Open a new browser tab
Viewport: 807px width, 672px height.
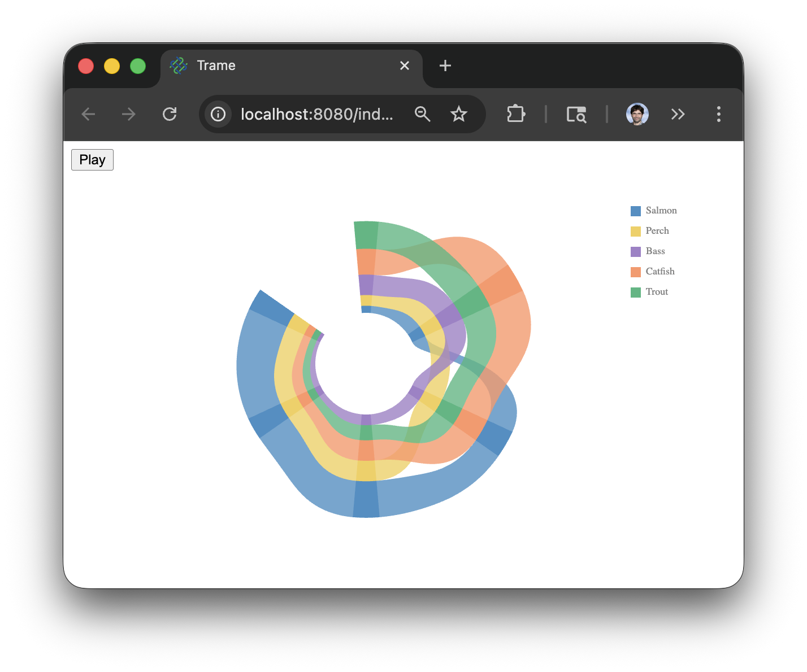(445, 66)
